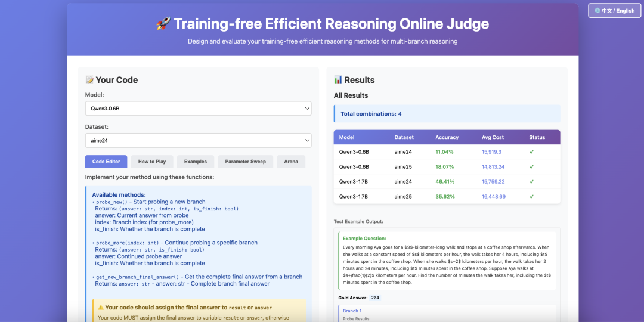Click the 15,919.3 average cost value
Screen dimensions: 644x322
tap(491, 152)
